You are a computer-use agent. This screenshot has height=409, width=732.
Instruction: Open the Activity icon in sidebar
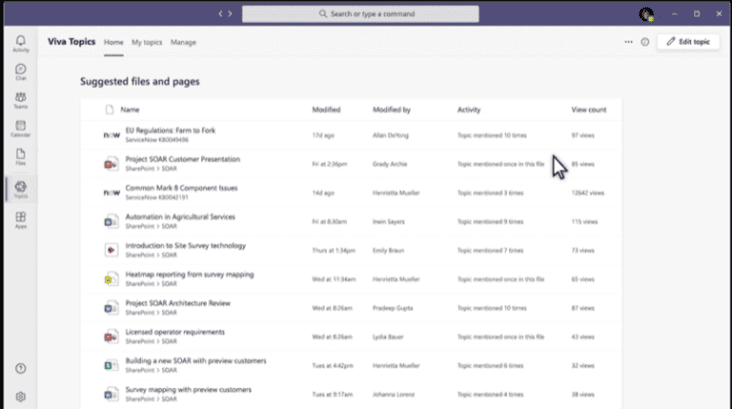click(21, 42)
